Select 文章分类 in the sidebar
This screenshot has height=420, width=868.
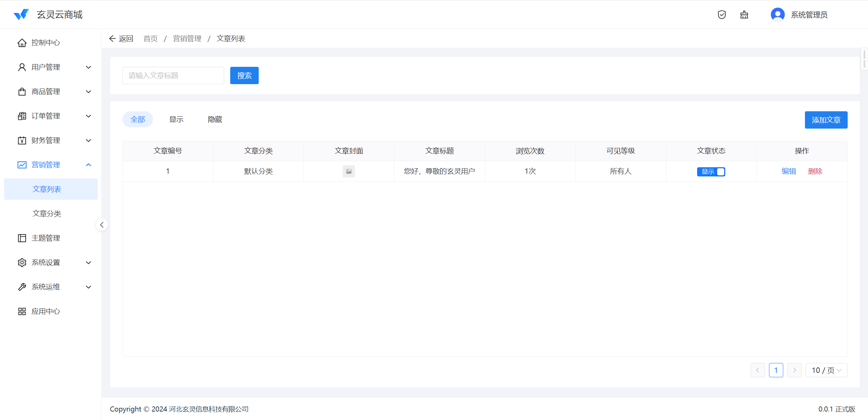(47, 214)
